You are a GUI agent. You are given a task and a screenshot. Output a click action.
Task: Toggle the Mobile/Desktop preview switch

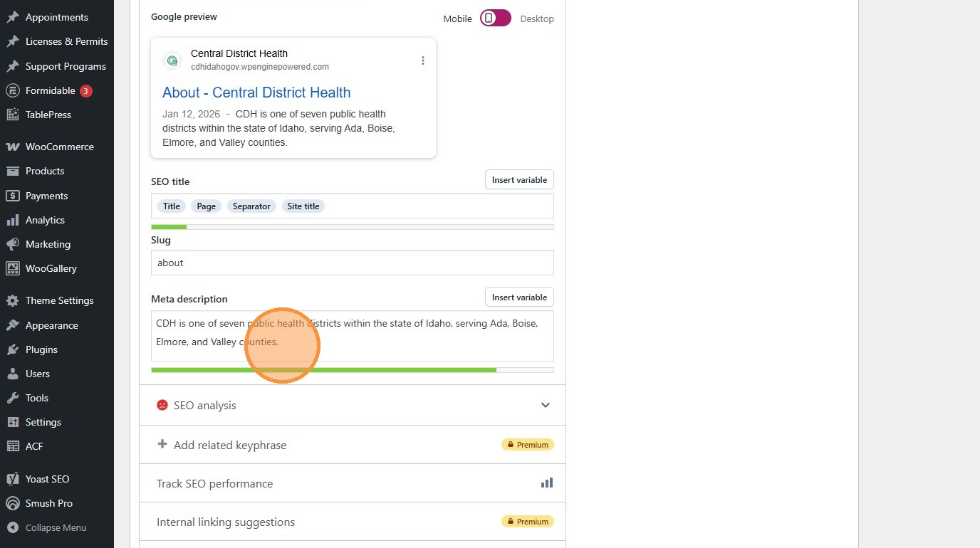pyautogui.click(x=496, y=18)
